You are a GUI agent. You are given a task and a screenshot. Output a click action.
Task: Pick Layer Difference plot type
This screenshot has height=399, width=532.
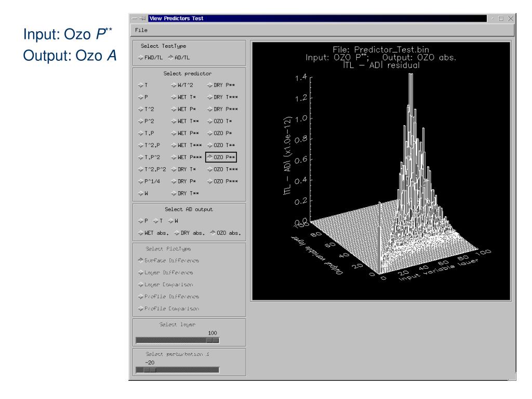pos(166,273)
